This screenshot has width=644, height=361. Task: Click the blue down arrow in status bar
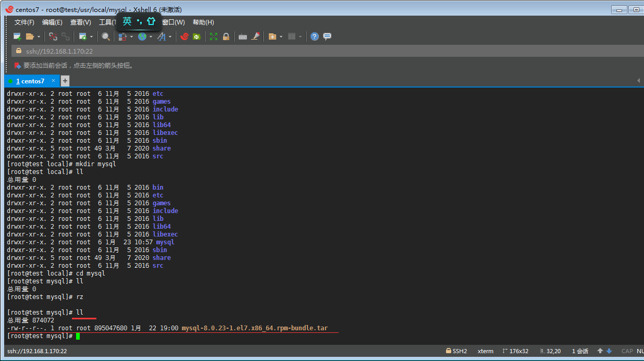tap(609, 351)
